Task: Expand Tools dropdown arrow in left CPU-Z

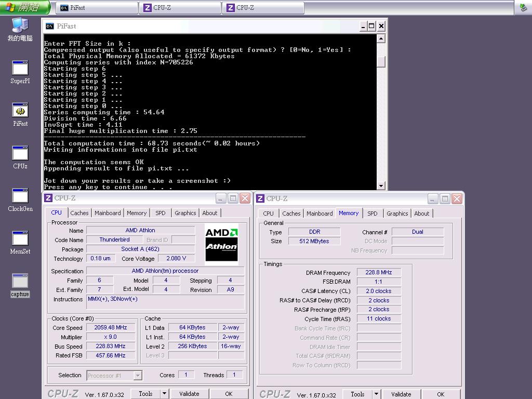Action: pos(165,394)
